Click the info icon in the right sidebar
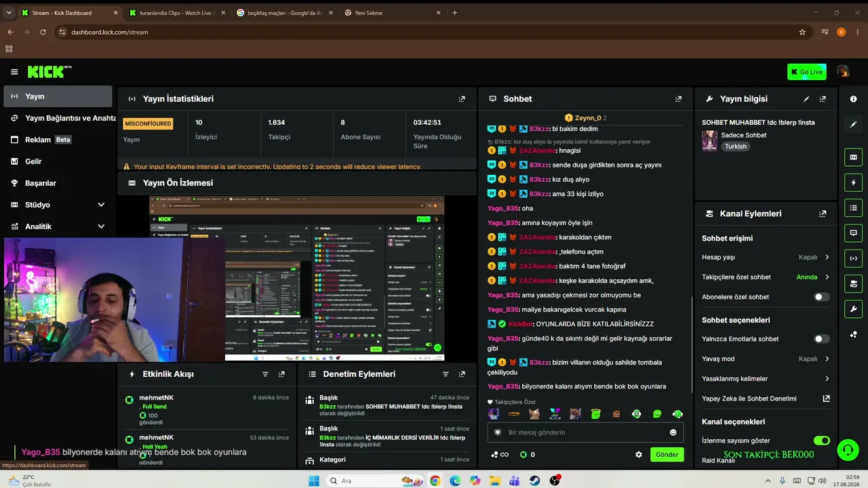The image size is (868, 488). tap(853, 99)
